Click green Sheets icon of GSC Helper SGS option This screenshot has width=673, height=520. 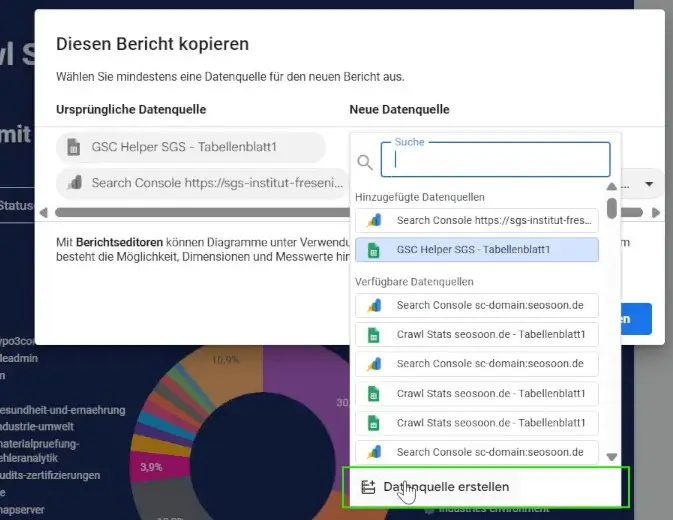click(x=373, y=250)
